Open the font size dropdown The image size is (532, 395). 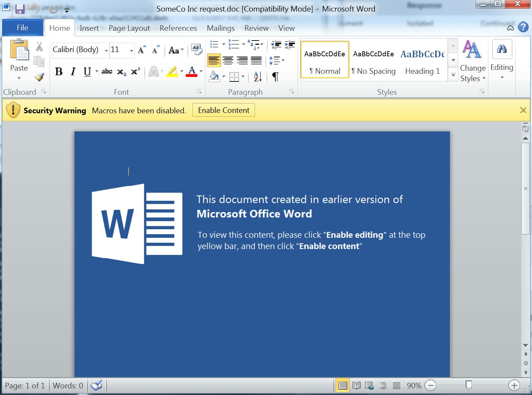[131, 51]
